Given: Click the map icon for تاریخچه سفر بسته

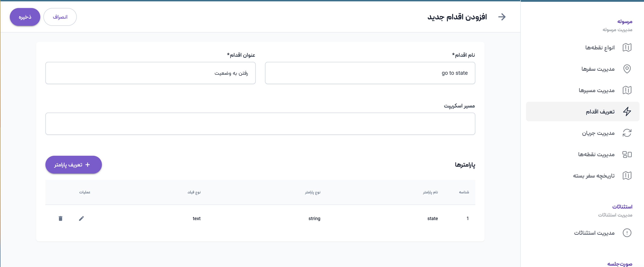Looking at the screenshot, I should click(x=627, y=176).
